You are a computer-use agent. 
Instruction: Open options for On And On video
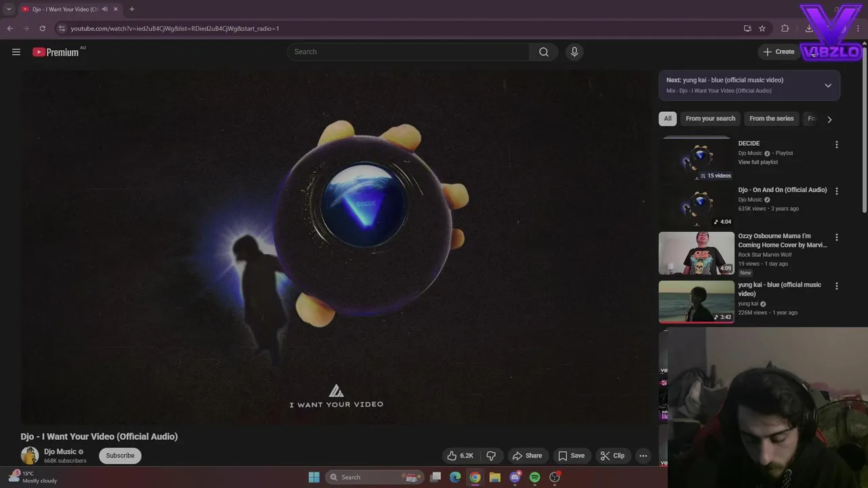(837, 191)
